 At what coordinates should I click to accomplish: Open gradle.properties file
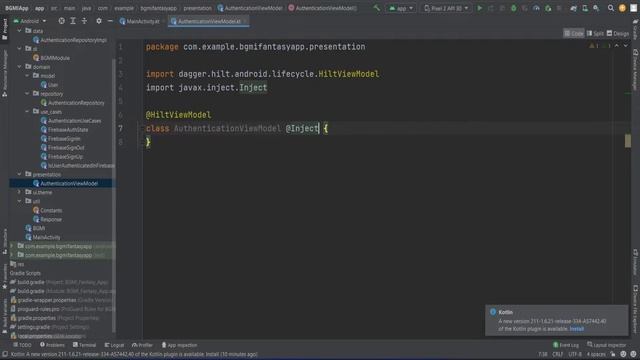tap(56, 318)
